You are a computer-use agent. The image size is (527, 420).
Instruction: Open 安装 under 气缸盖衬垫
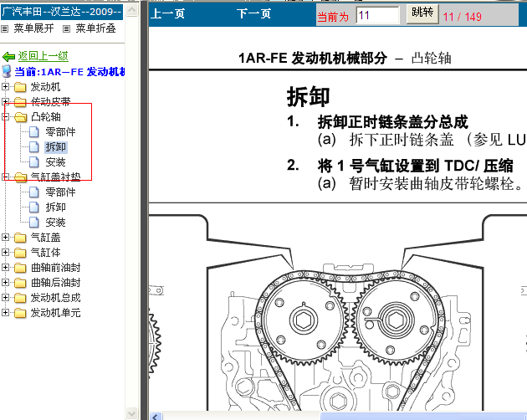coord(55,223)
